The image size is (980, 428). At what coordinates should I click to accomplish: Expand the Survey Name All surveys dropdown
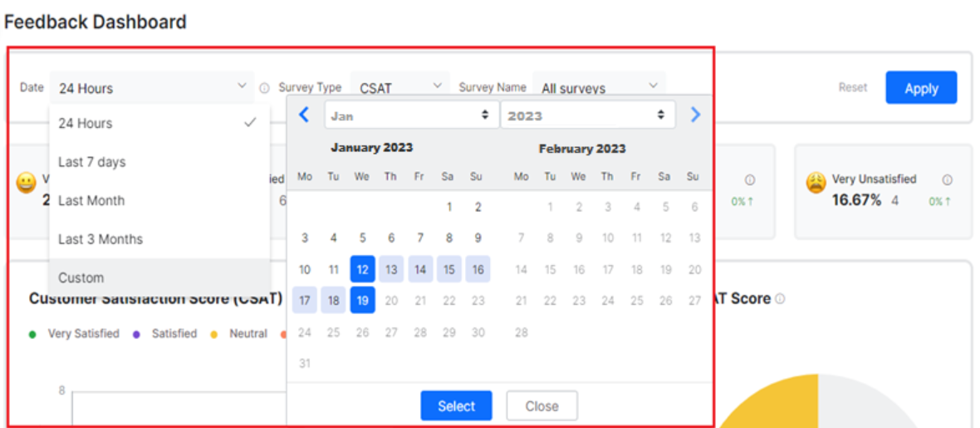(x=599, y=87)
